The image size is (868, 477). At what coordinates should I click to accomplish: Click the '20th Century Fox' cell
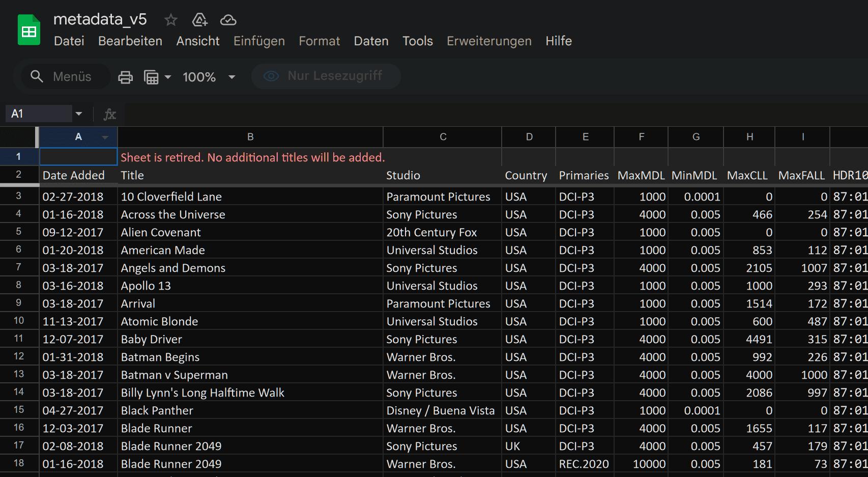443,232
